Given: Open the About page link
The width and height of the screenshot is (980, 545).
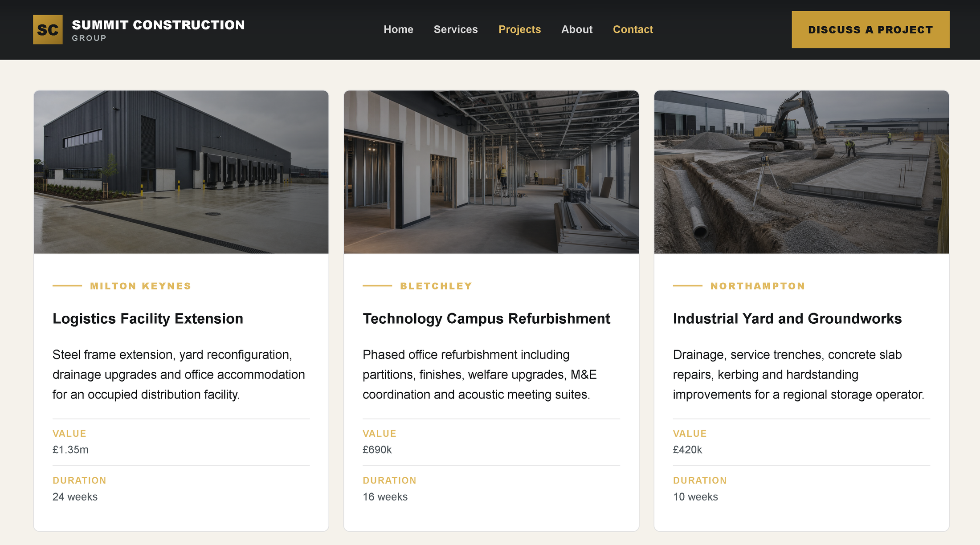Looking at the screenshot, I should (577, 29).
